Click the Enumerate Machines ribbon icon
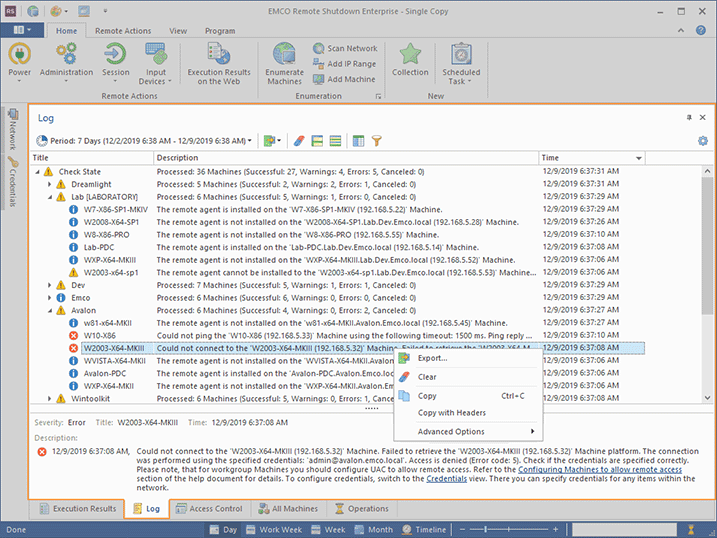The width and height of the screenshot is (717, 538). (284, 62)
